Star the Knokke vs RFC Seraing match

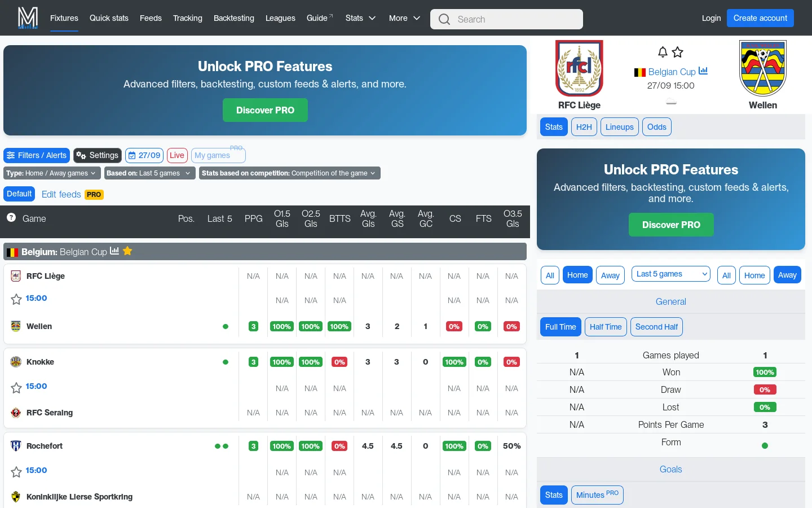[x=16, y=387]
